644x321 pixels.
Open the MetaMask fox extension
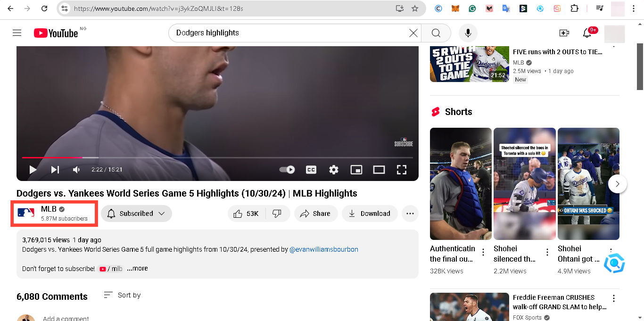(455, 8)
